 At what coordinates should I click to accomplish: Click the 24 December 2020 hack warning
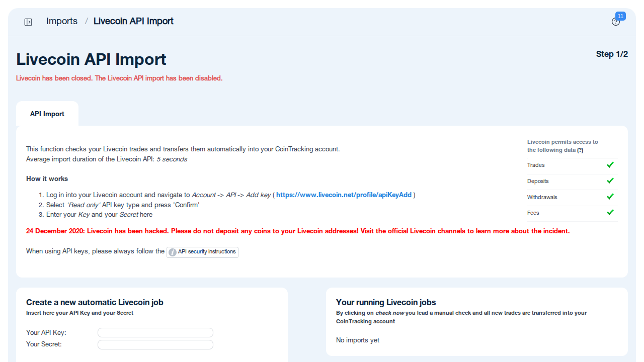pos(298,231)
